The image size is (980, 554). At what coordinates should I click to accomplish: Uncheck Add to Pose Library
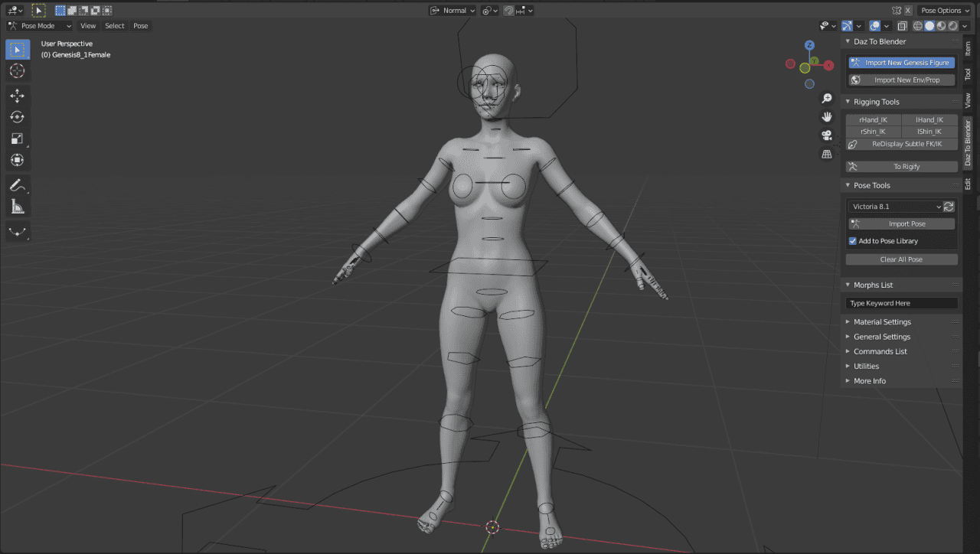[852, 241]
